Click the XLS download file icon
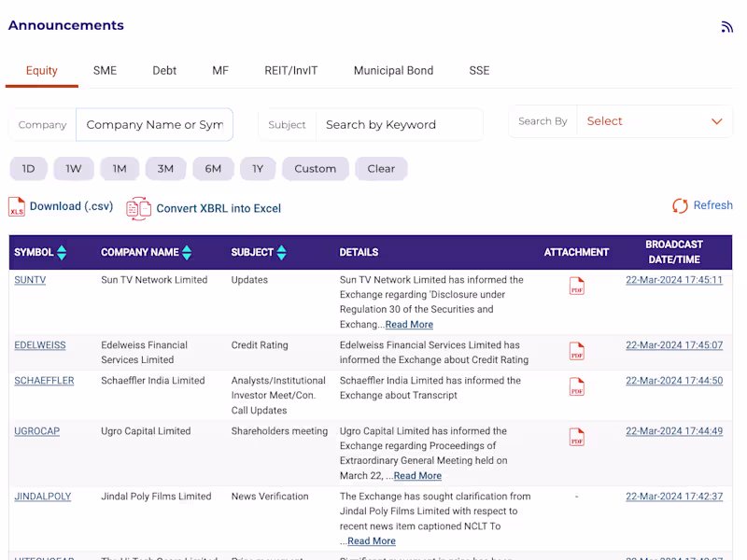 point(17,206)
